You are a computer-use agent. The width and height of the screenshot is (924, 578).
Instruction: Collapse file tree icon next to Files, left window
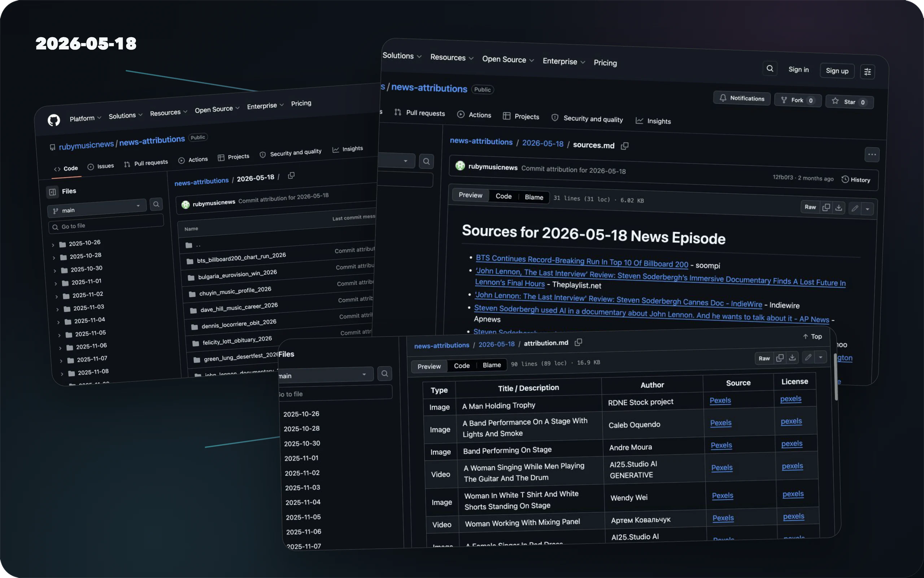53,192
